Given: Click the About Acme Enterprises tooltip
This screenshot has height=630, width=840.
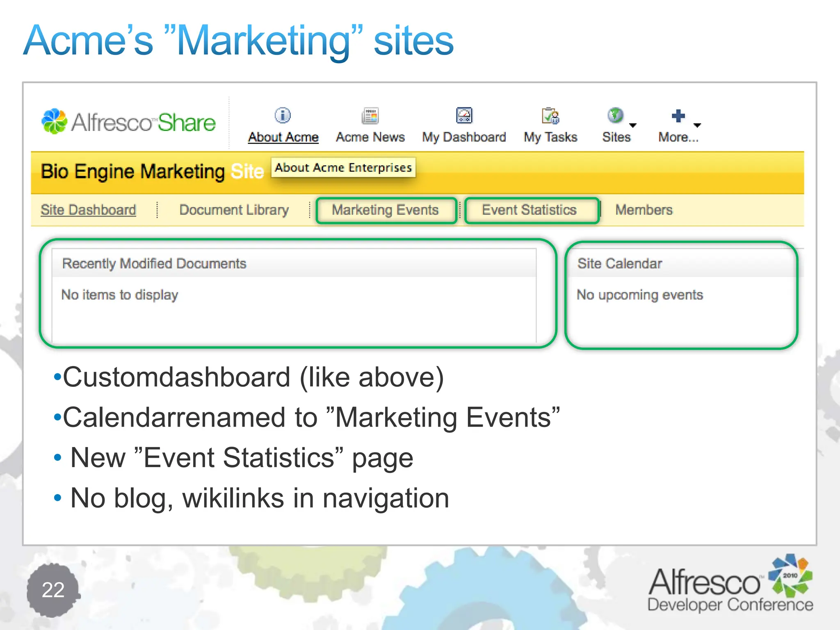Looking at the screenshot, I should 343,168.
